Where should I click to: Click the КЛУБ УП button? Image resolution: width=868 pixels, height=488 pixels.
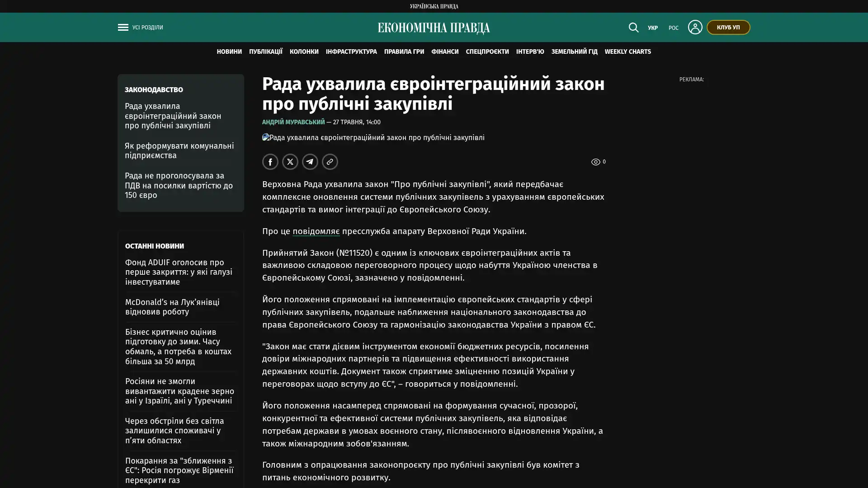pyautogui.click(x=728, y=27)
